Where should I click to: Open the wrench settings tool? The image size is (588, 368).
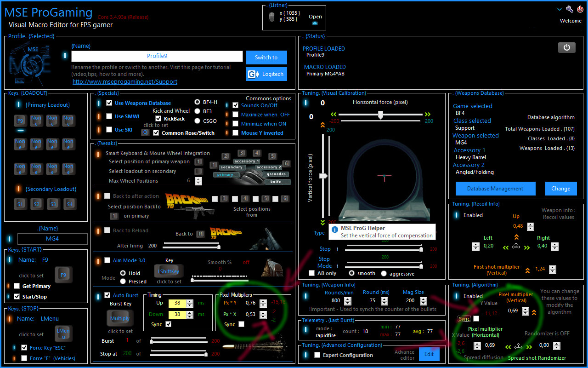click(x=570, y=9)
